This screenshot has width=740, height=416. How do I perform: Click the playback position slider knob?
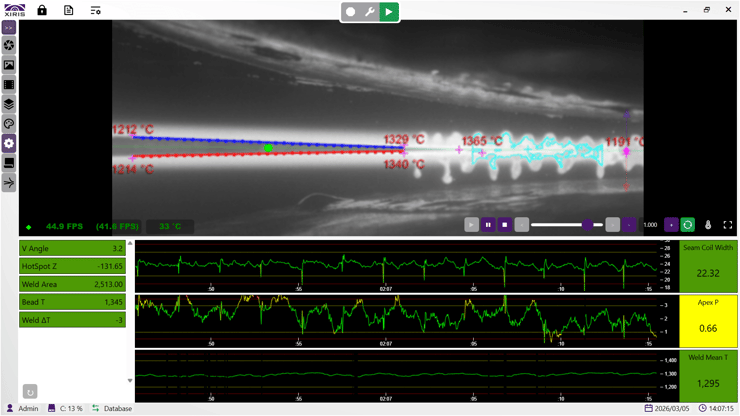(587, 225)
